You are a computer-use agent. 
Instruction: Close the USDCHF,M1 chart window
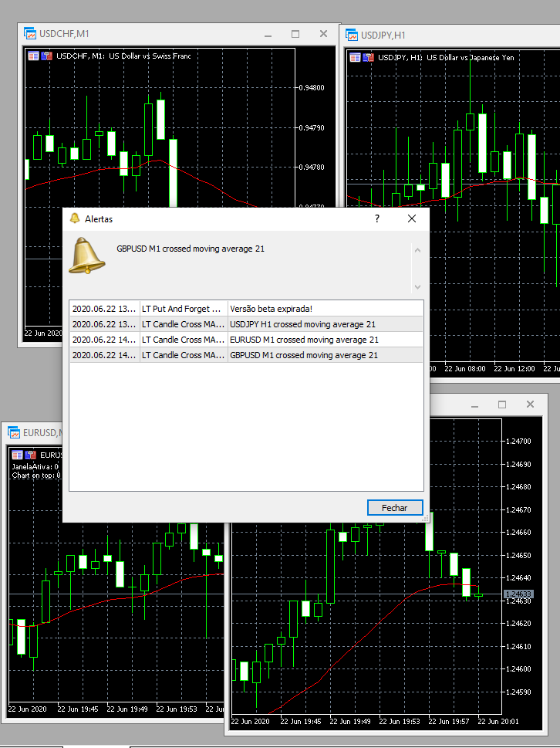click(x=324, y=34)
